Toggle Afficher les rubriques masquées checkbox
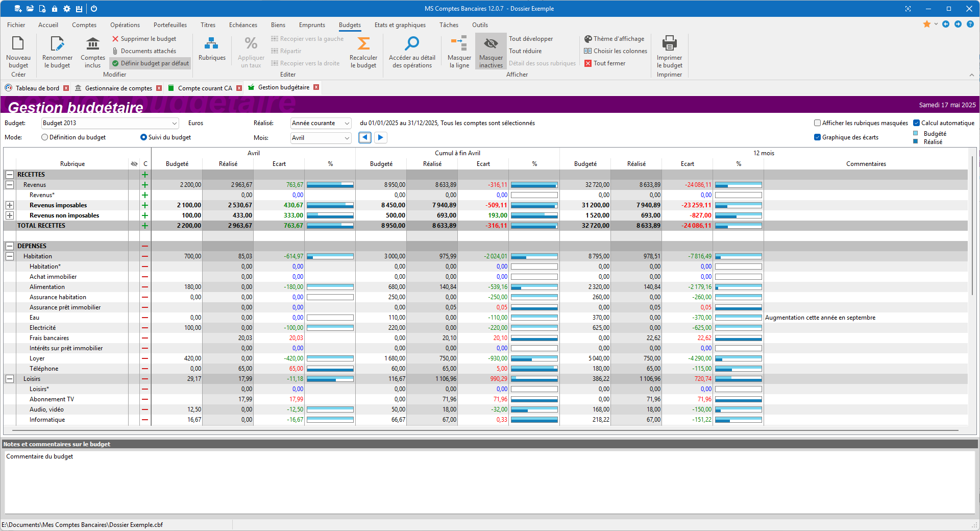The image size is (980, 531). pyautogui.click(x=817, y=123)
